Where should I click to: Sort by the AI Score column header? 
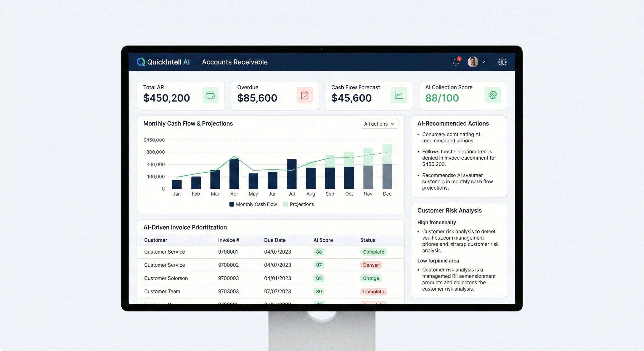click(x=323, y=240)
